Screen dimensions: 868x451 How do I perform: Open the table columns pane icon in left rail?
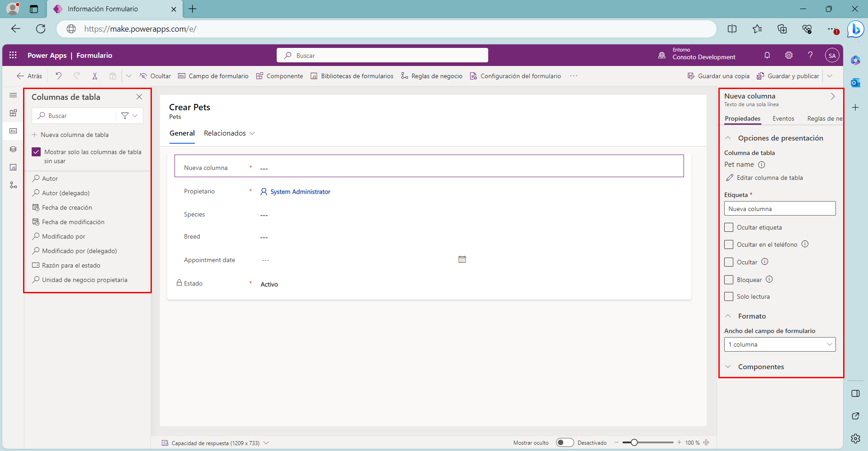13,131
